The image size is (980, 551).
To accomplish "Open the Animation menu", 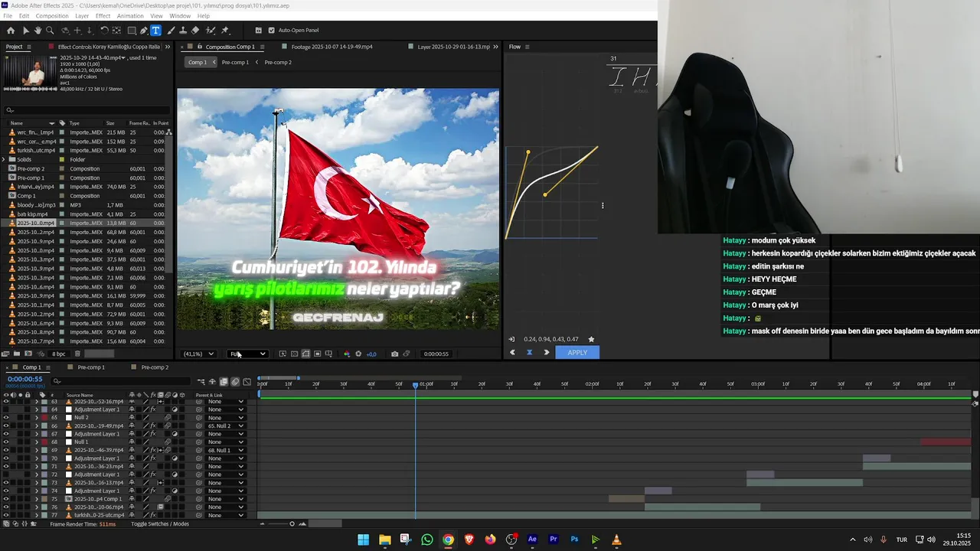I will (x=130, y=16).
